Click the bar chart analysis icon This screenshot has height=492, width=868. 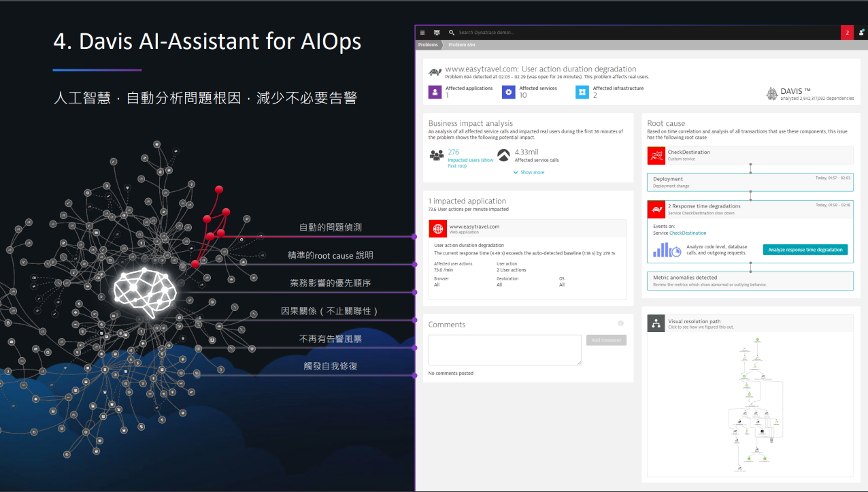point(667,250)
